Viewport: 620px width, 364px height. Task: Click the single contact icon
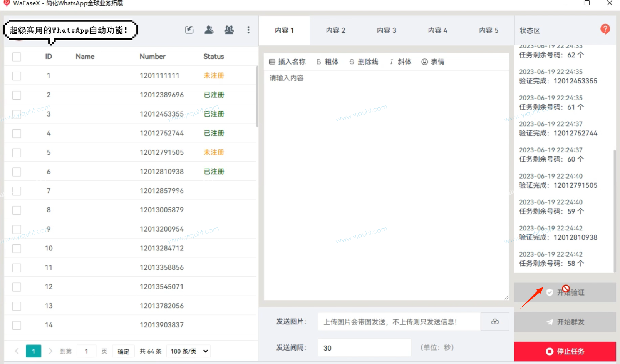coord(209,30)
